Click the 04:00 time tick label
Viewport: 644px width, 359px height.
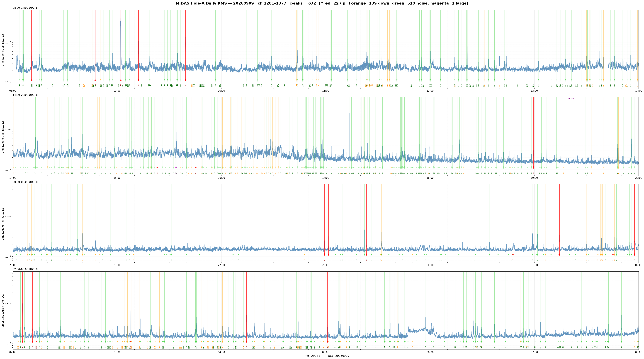point(221,352)
